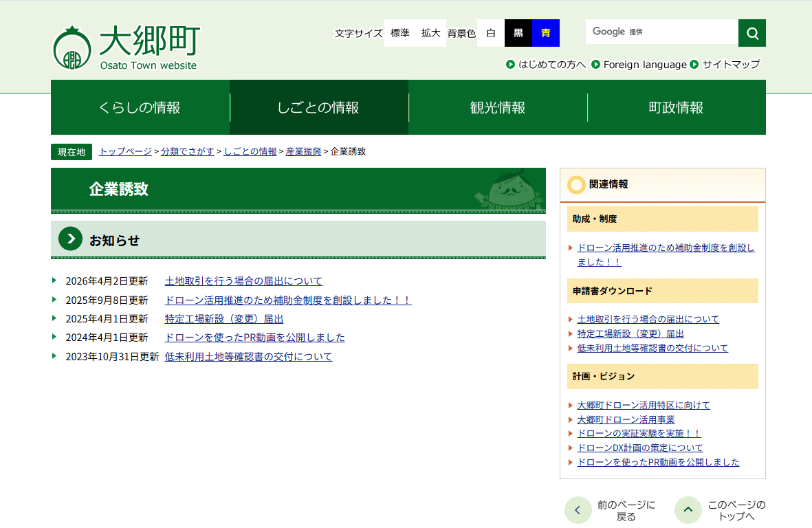
Task: Go to しごとの情報 in breadcrumb
Action: coord(250,152)
